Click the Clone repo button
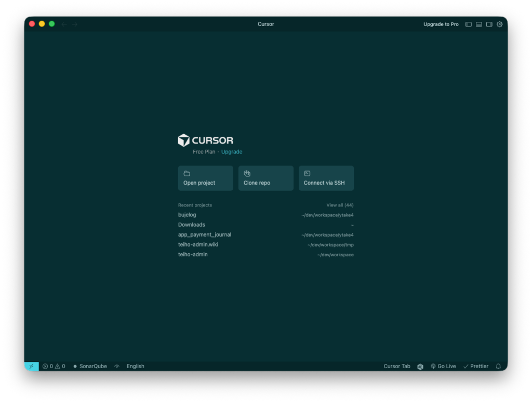532x403 pixels. (x=265, y=178)
